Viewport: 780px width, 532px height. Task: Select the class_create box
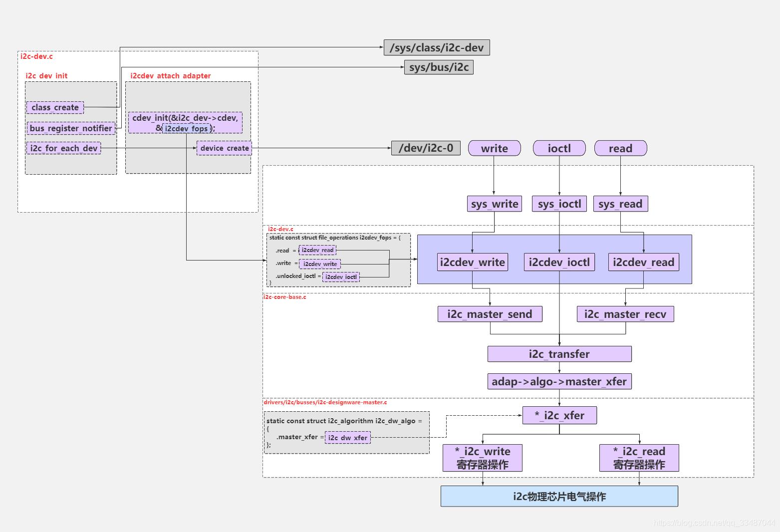pyautogui.click(x=55, y=107)
